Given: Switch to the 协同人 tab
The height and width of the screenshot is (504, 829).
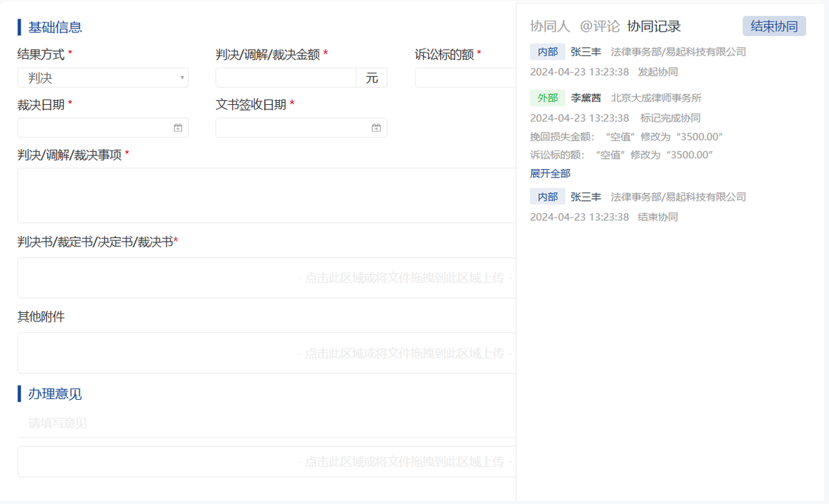Looking at the screenshot, I should [550, 26].
